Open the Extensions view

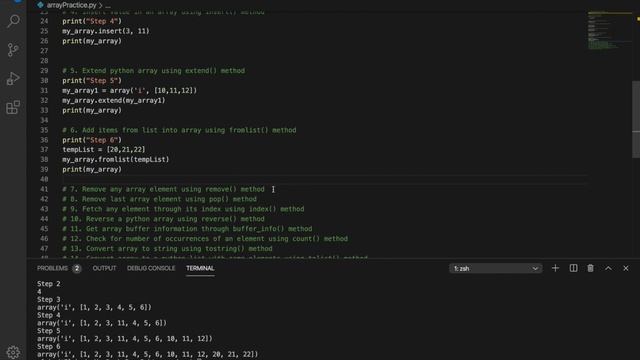pos(13,107)
